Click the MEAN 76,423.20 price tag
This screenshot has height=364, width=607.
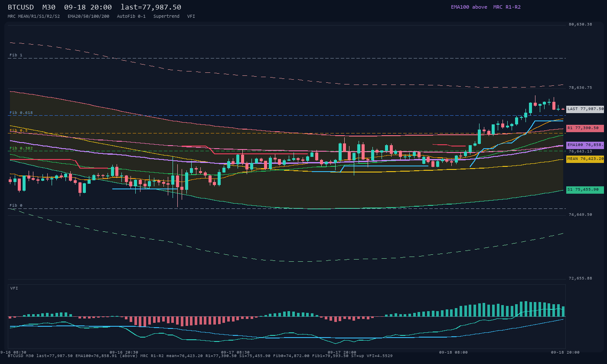(585, 159)
